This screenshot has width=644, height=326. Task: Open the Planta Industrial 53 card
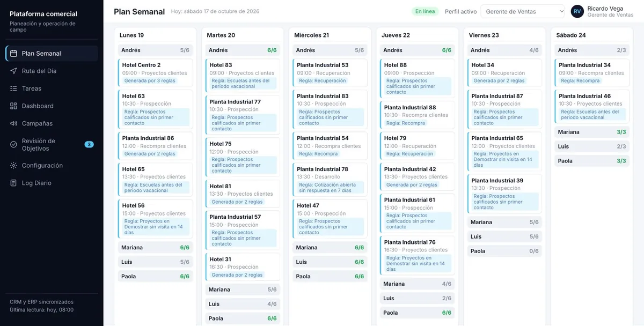coord(330,73)
